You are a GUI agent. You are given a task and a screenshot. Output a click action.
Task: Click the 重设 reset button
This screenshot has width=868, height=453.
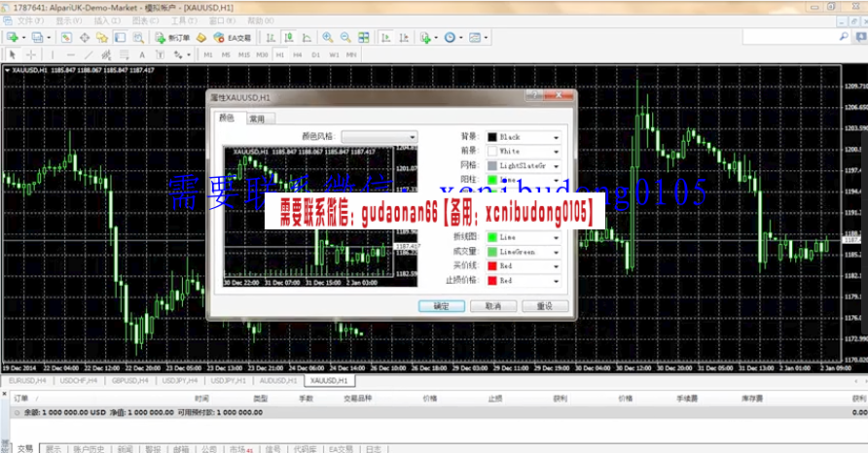pos(545,306)
